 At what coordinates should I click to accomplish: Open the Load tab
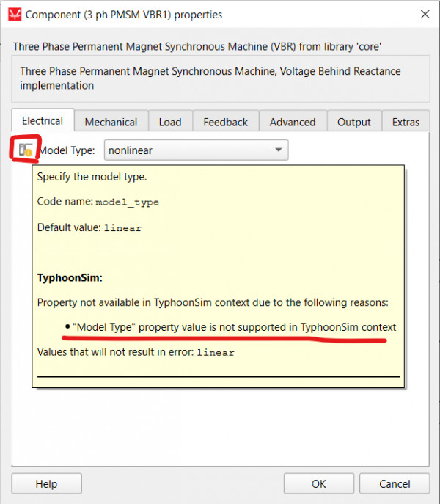(170, 122)
